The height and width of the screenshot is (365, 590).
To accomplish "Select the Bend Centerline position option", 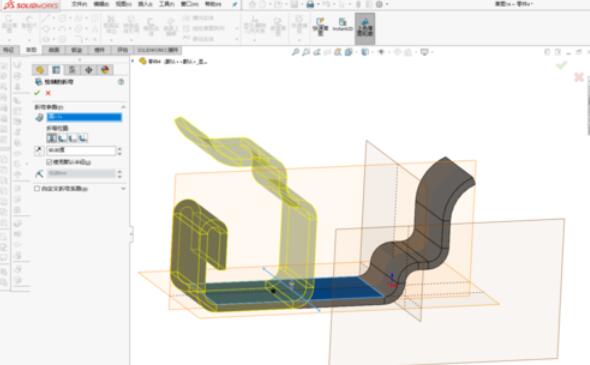I will point(52,138).
